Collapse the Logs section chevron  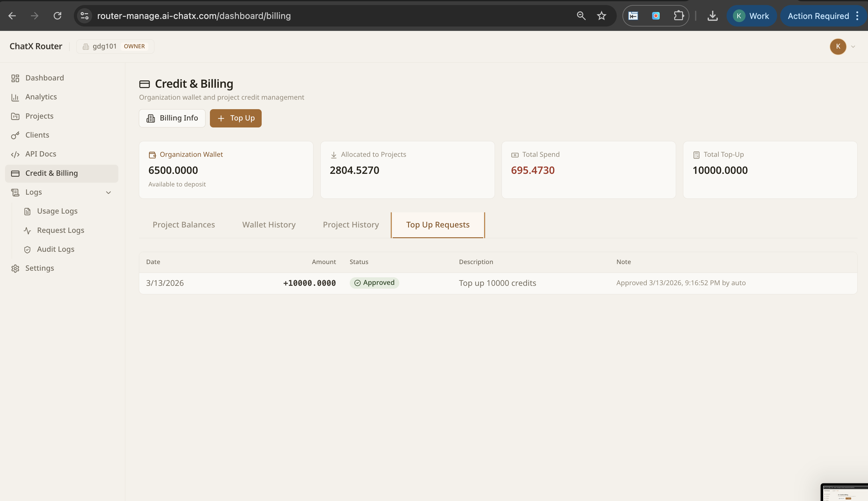[108, 192]
